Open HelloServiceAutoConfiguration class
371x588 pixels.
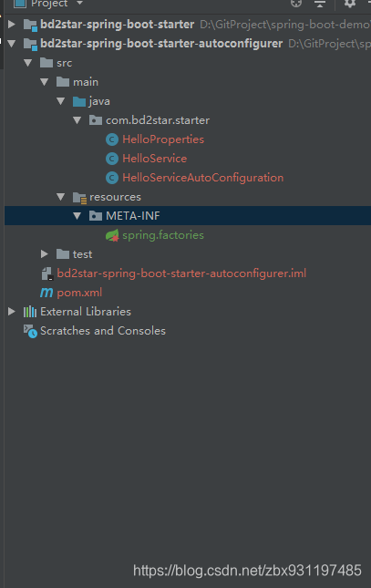(x=203, y=178)
